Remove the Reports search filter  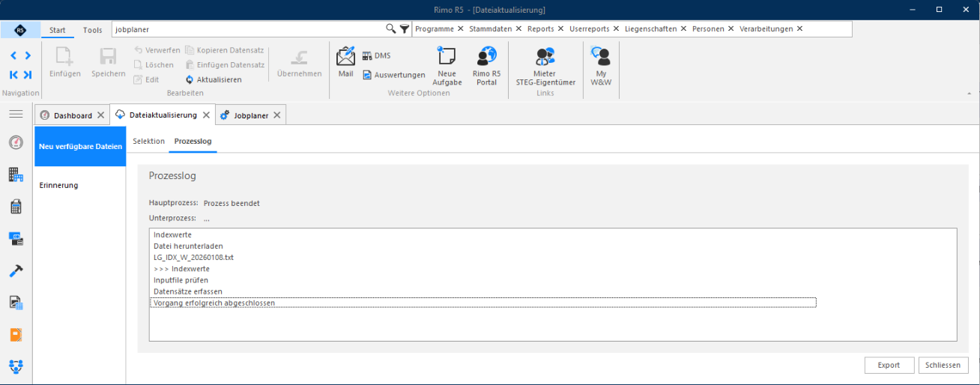(x=560, y=28)
